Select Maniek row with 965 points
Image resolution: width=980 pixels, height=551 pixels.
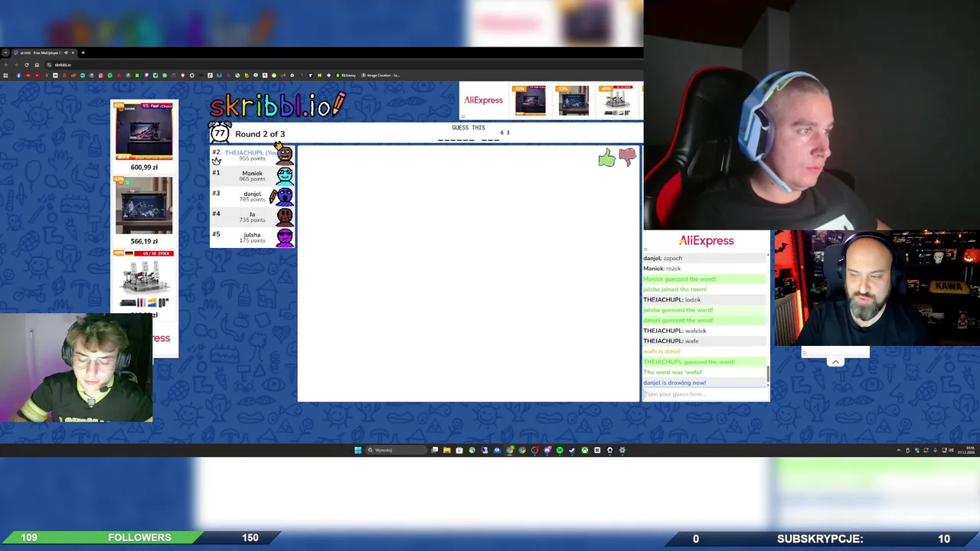pyautogui.click(x=253, y=175)
